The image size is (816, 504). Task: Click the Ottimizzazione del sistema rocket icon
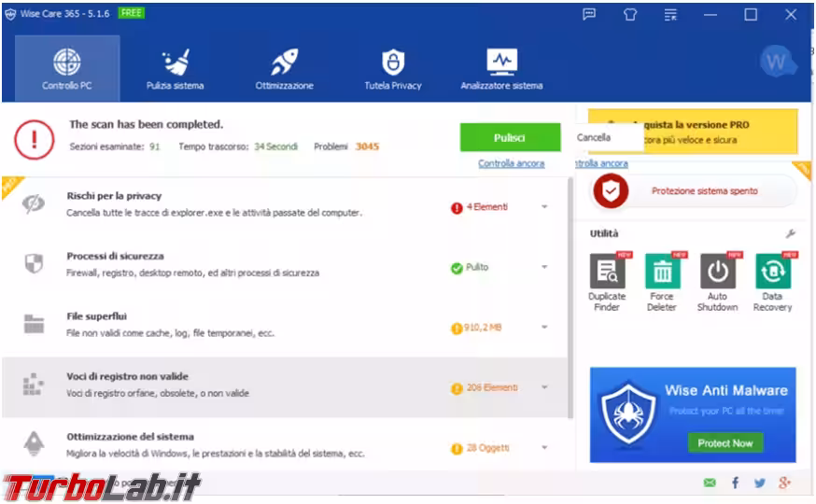pyautogui.click(x=34, y=443)
